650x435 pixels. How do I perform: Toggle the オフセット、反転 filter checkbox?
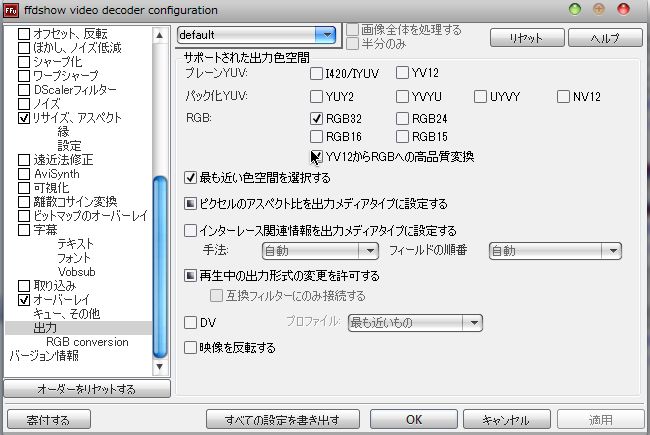[x=24, y=34]
